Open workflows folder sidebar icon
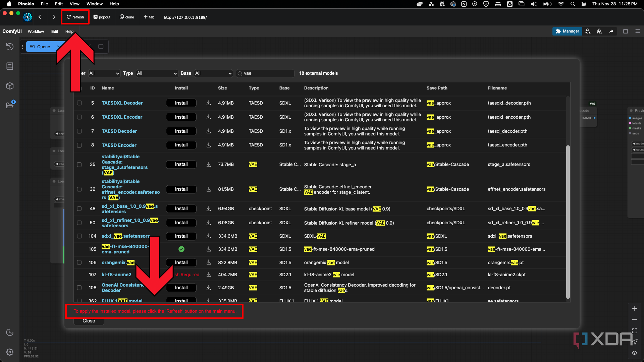Screen dimensions: 644x362 coord(10,106)
